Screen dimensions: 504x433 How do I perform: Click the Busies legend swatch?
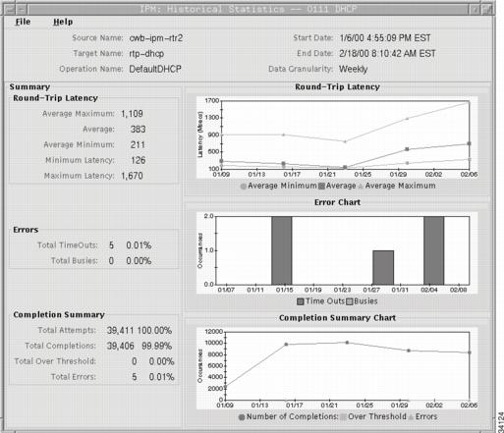pyautogui.click(x=350, y=301)
